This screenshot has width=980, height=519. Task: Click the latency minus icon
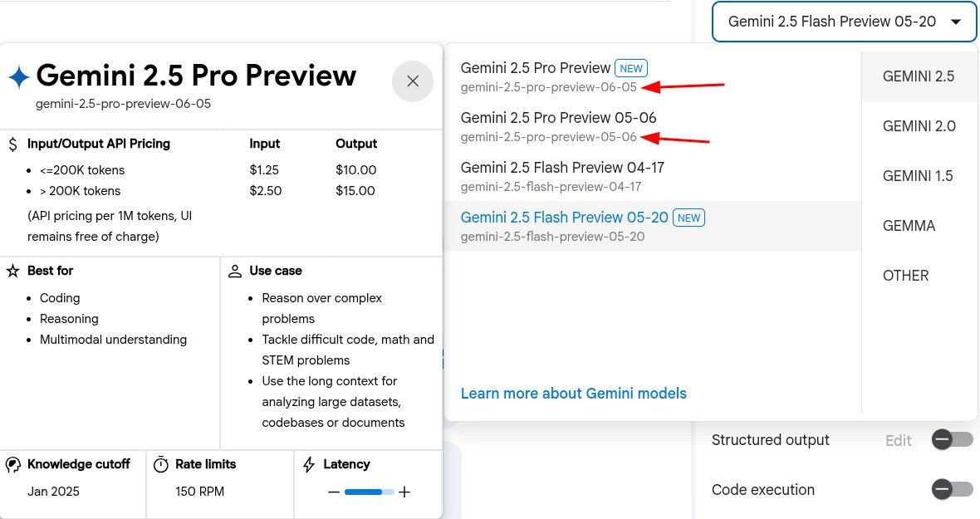tap(334, 492)
